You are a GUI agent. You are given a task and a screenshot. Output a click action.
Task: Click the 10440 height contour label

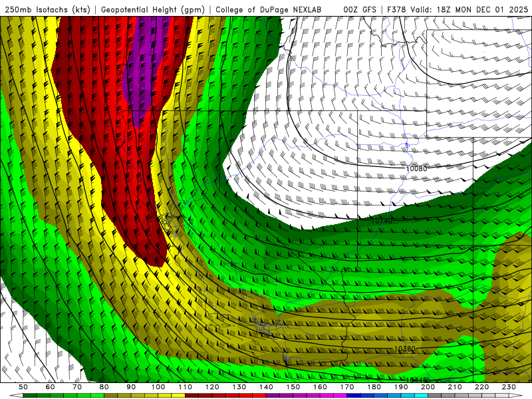pyautogui.click(x=416, y=380)
